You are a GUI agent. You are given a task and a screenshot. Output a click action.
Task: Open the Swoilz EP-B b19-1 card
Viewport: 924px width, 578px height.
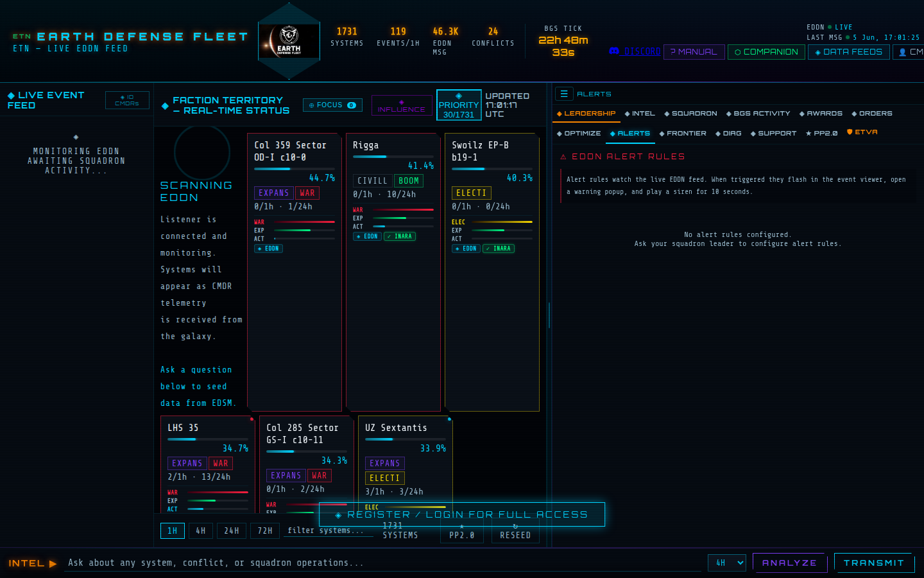click(x=492, y=272)
